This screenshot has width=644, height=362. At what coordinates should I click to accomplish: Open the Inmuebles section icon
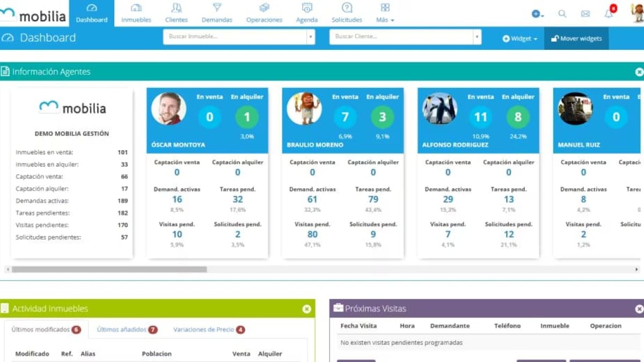136,8
